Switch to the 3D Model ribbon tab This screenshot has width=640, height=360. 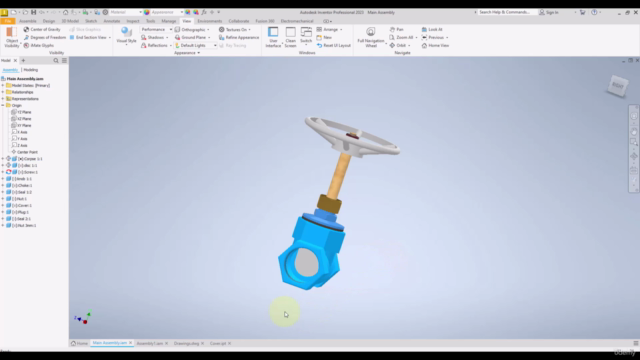70,21
